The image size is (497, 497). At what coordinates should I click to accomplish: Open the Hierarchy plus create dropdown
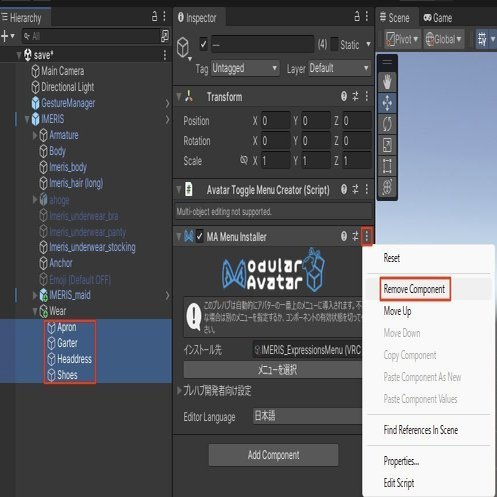click(8, 36)
